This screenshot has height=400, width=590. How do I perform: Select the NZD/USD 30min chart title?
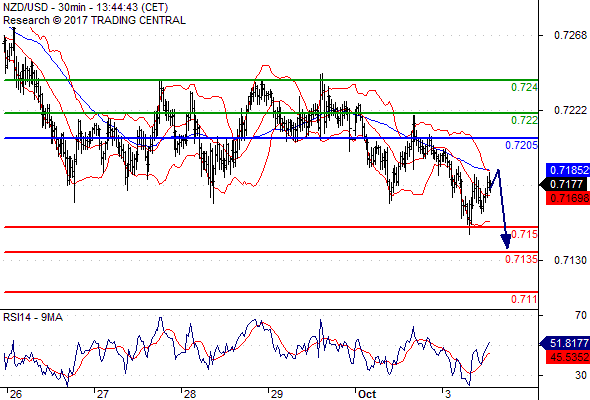[x=85, y=7]
